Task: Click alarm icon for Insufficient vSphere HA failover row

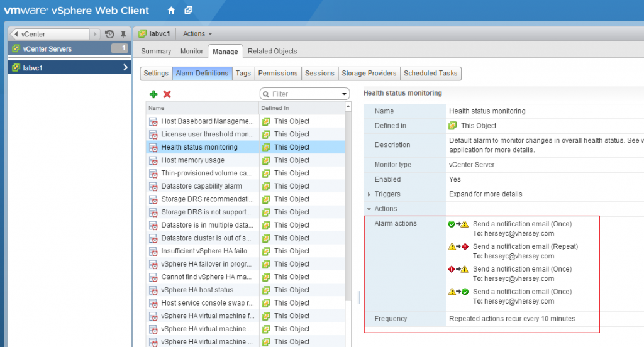Action: tap(153, 251)
